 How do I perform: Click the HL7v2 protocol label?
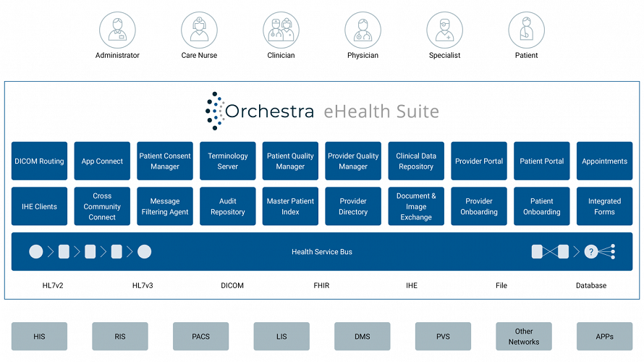pos(53,285)
